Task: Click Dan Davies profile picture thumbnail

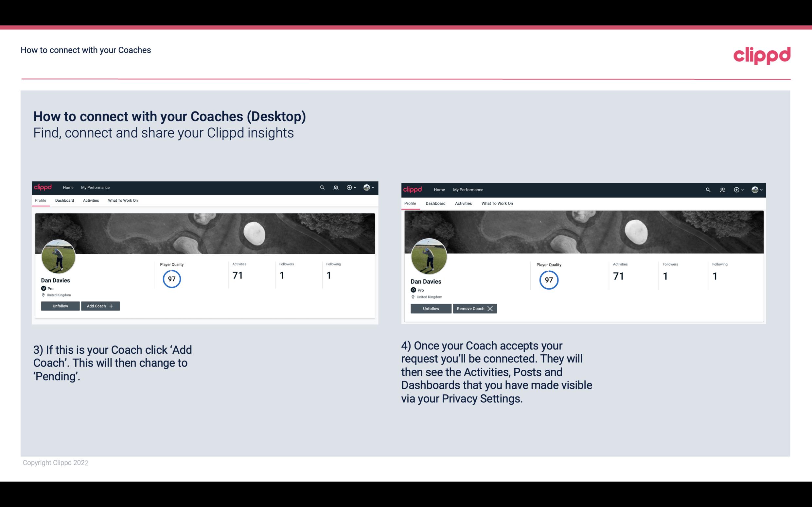Action: (x=59, y=255)
